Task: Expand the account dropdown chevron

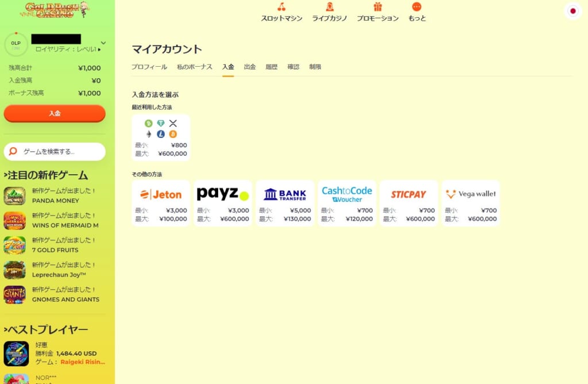Action: (x=103, y=43)
